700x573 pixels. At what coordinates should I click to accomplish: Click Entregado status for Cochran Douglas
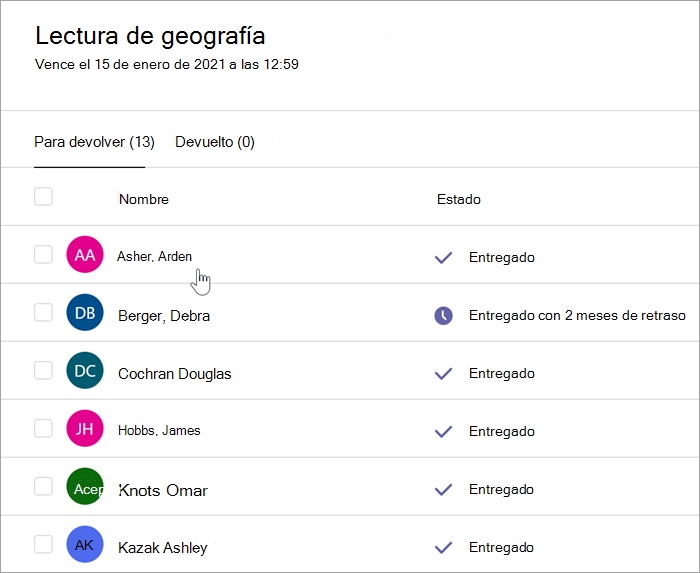502,374
